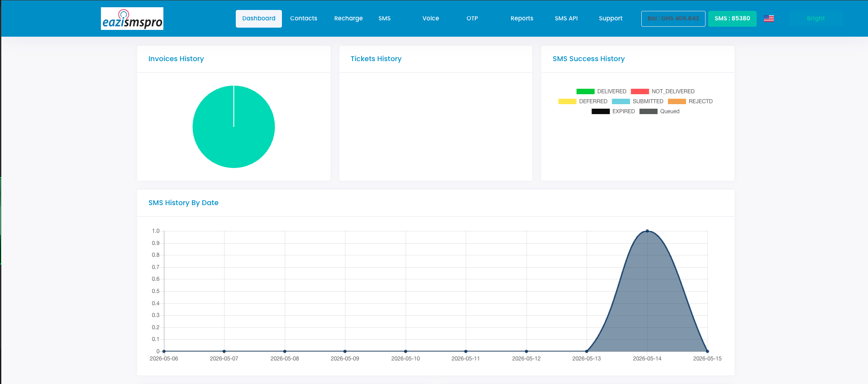Open the Support menu
The height and width of the screenshot is (384, 868).
point(610,19)
